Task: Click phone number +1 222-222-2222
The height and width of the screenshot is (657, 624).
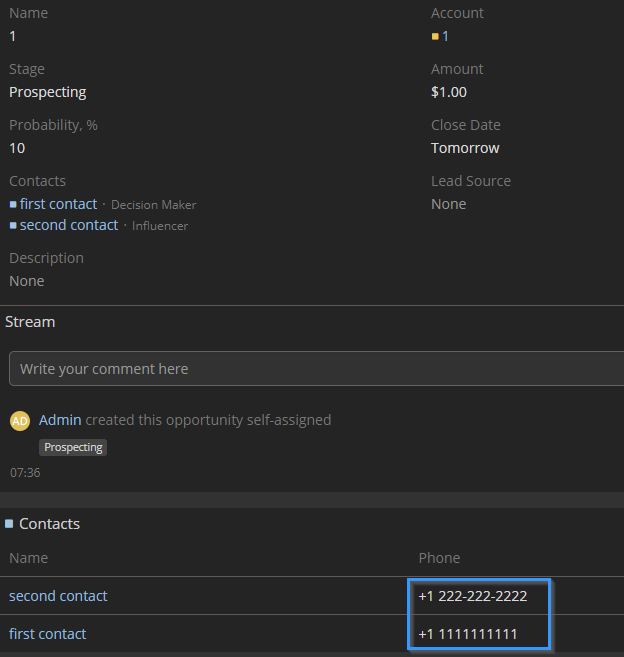Action: click(x=472, y=596)
